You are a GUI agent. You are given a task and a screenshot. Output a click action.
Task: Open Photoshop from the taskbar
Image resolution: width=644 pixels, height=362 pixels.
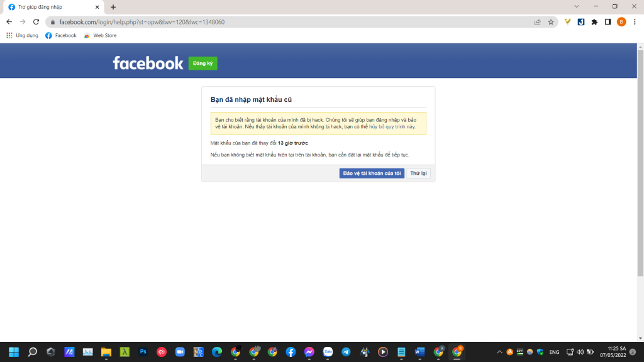point(143,352)
